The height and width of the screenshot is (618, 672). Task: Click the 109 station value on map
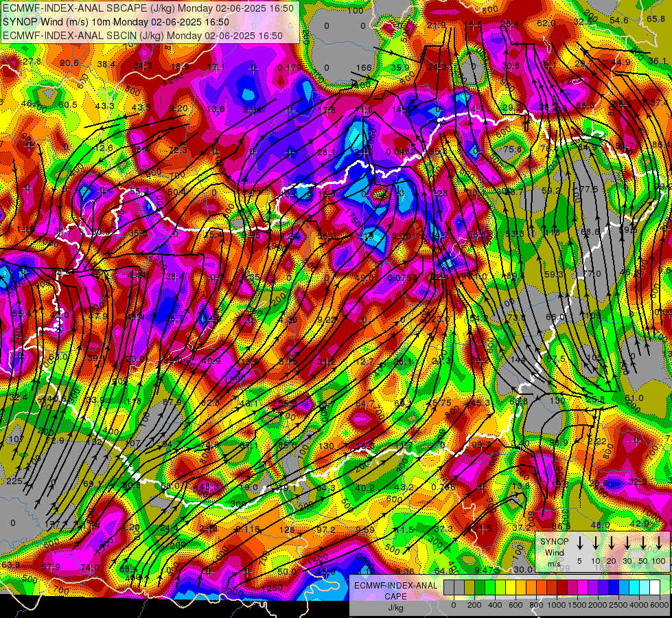point(593,316)
